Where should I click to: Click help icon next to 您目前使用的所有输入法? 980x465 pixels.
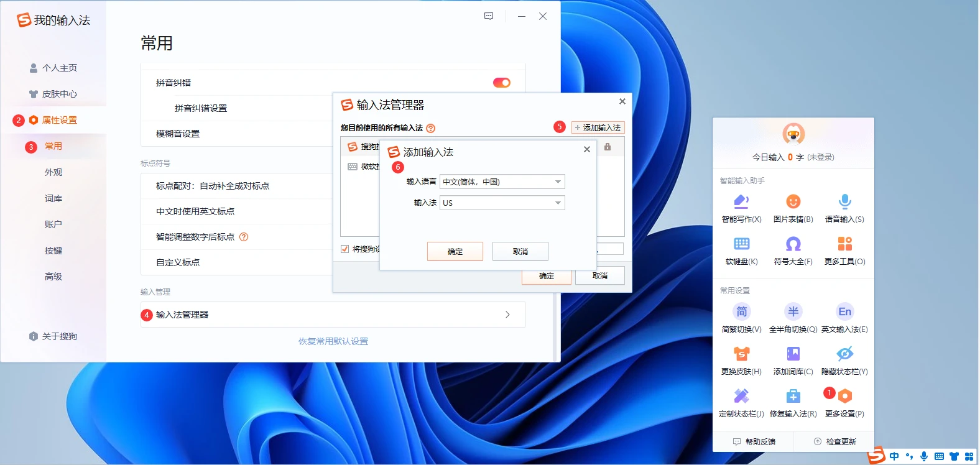point(431,128)
